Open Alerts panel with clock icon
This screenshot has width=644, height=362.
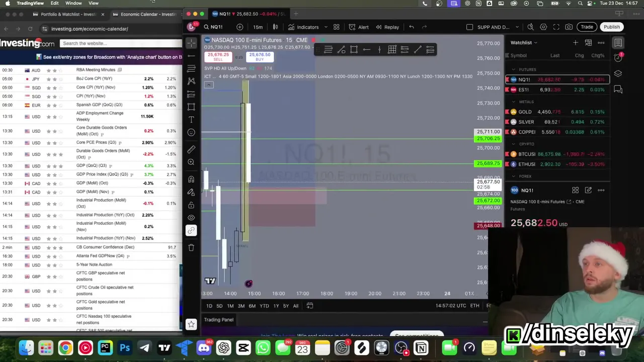pos(618,58)
